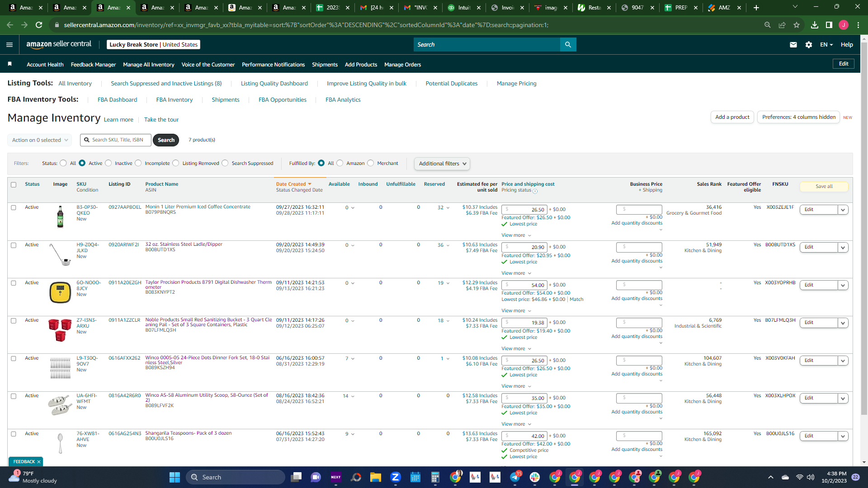Switch to the FBA Inventory tab

pyautogui.click(x=175, y=100)
